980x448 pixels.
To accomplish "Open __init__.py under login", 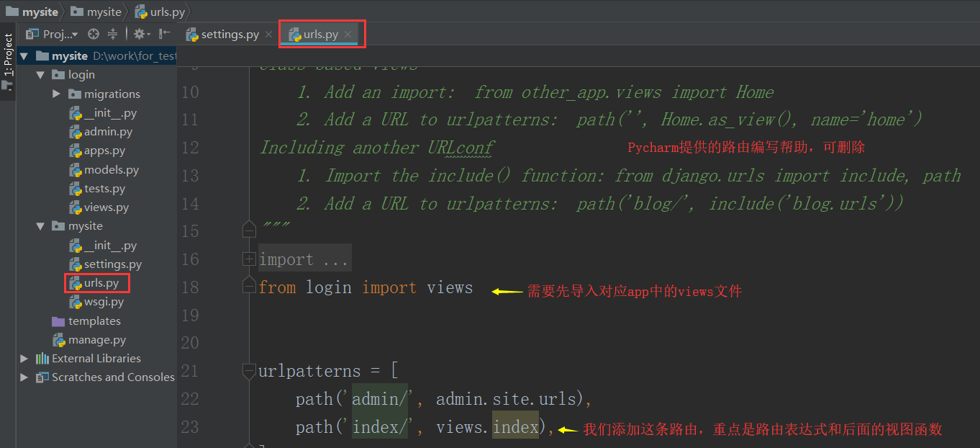I will click(103, 113).
